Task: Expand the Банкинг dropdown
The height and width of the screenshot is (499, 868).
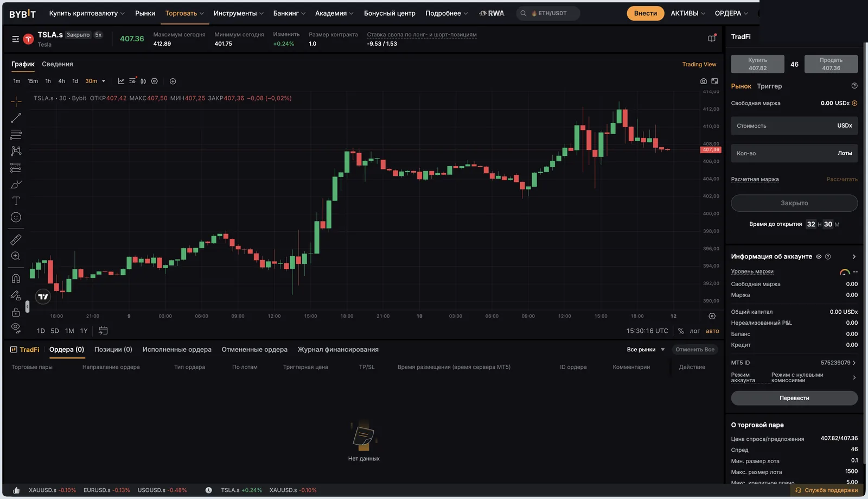Action: coord(290,13)
